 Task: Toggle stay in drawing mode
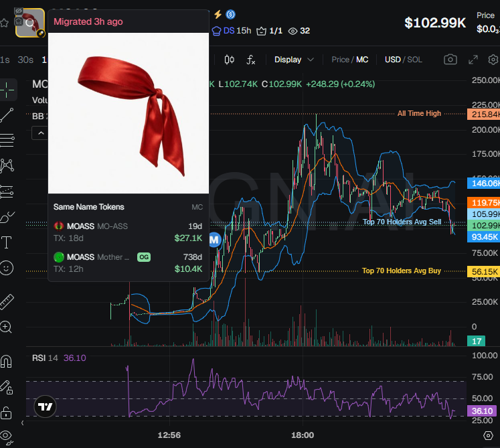pos(7,387)
